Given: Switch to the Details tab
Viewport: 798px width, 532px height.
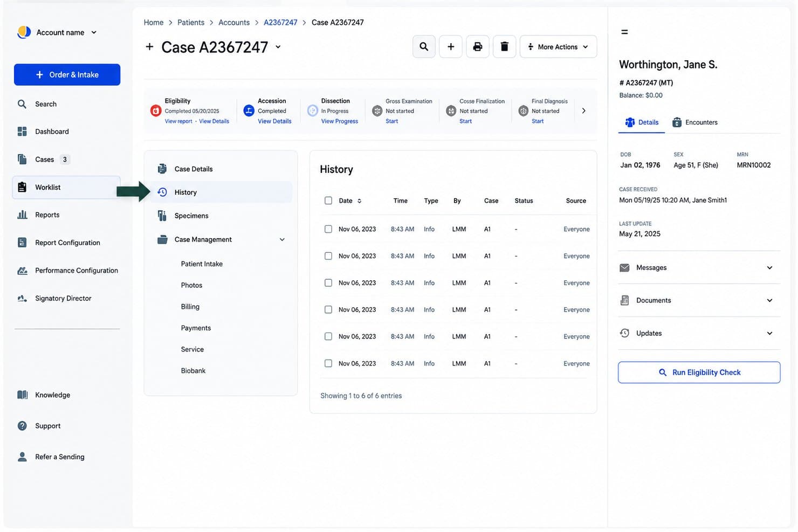Looking at the screenshot, I should [x=642, y=122].
